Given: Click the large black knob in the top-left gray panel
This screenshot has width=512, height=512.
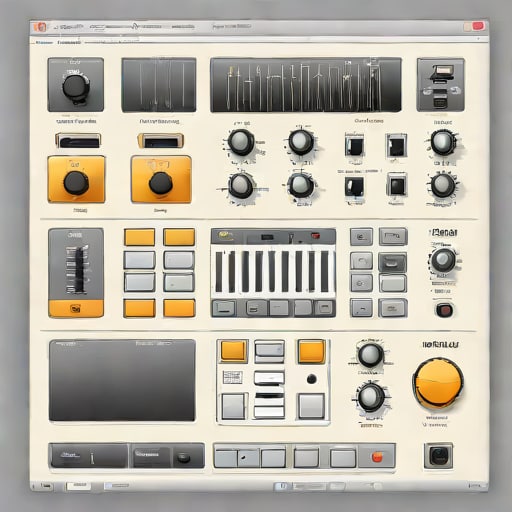Looking at the screenshot, I should pos(76,87).
